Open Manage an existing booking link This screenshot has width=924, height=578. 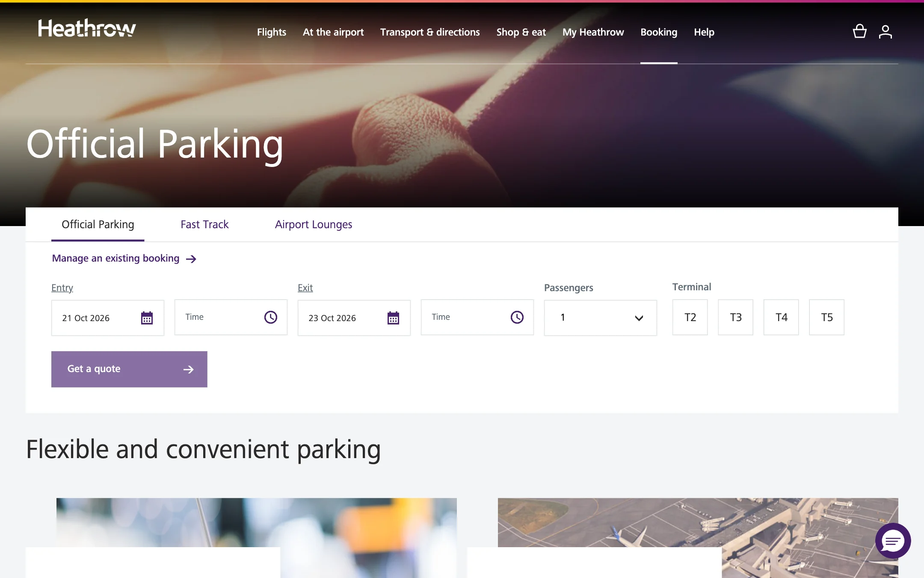coord(124,258)
